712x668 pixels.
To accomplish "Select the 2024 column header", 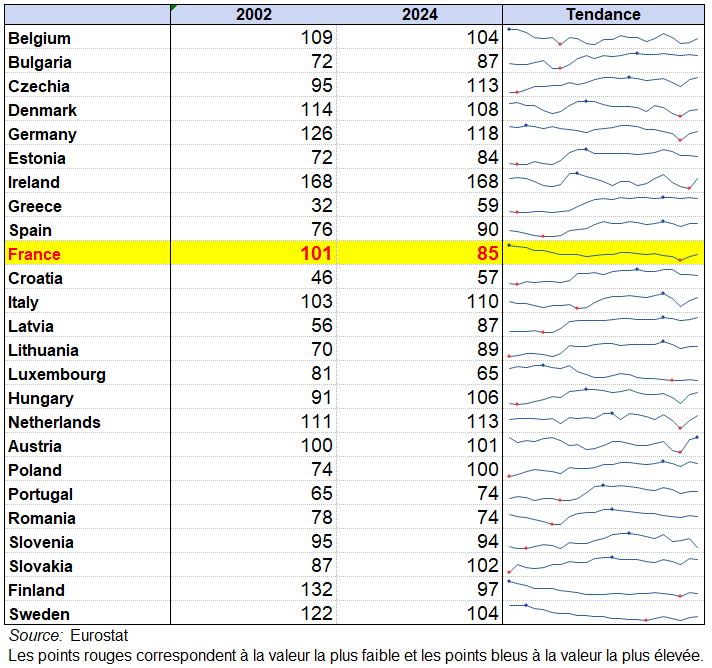I will 420,14.
